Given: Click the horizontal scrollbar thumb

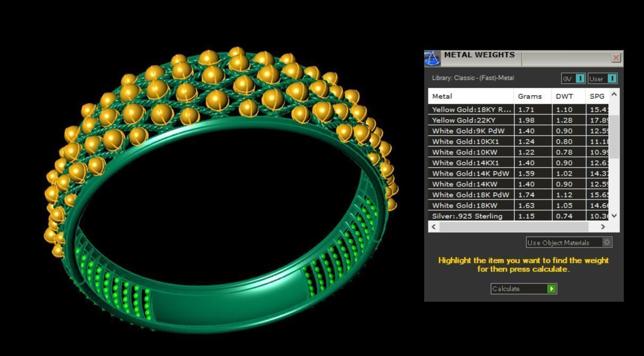Looking at the screenshot, I should (x=514, y=227).
